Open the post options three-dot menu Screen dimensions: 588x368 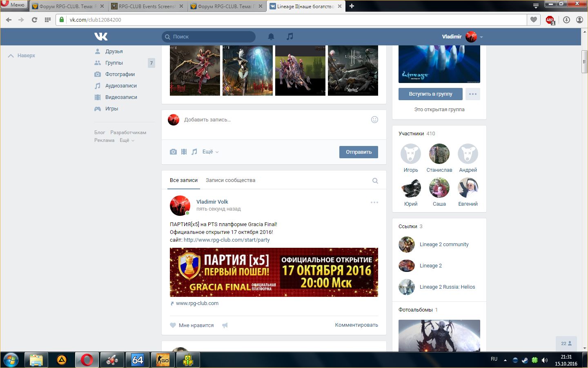pos(374,202)
